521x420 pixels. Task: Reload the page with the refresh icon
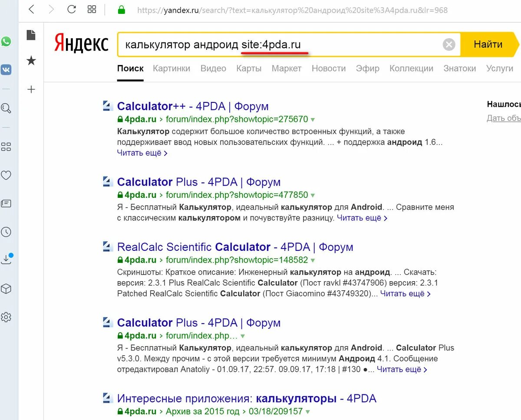pyautogui.click(x=72, y=10)
